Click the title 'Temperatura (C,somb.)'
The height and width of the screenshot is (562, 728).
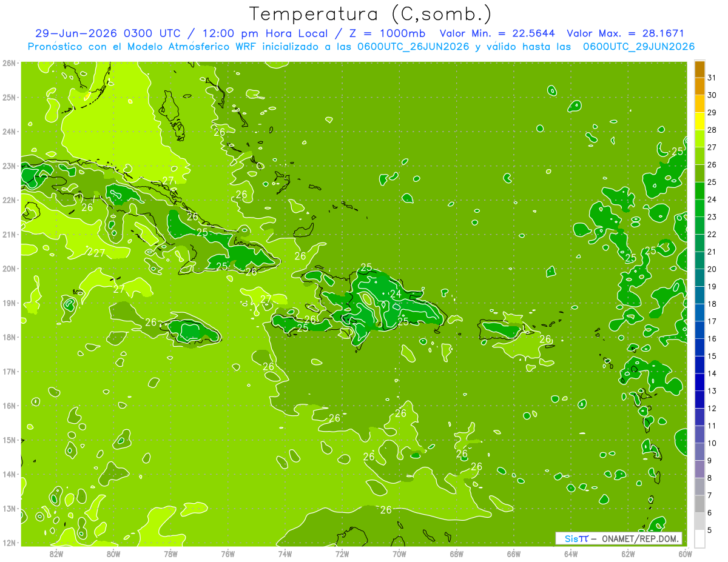click(371, 14)
